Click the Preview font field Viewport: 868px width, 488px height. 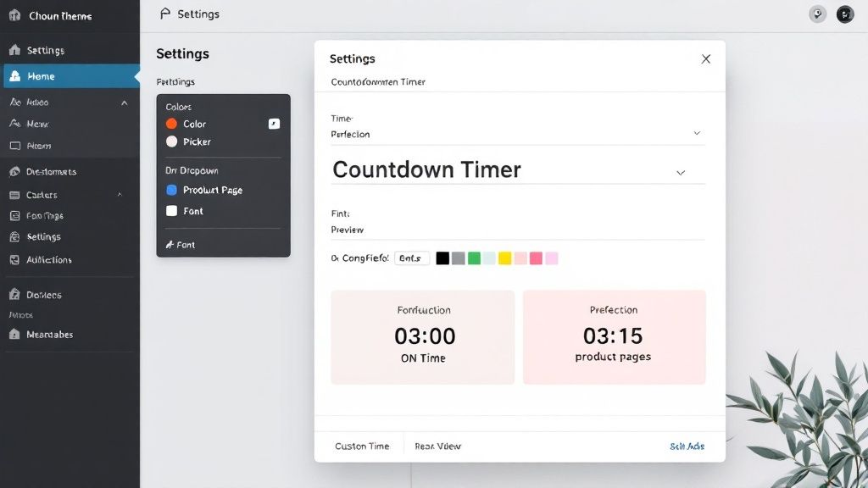click(x=518, y=230)
